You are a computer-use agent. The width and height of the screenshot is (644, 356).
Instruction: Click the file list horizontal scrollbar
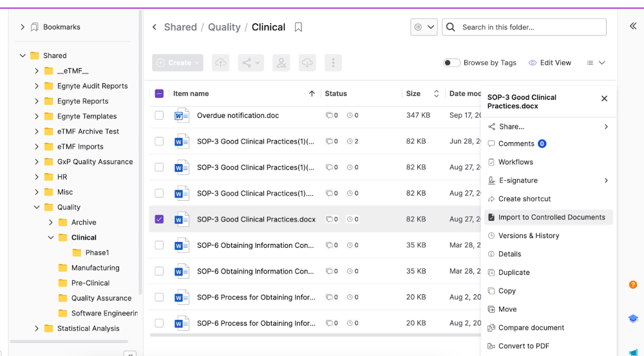[316, 335]
